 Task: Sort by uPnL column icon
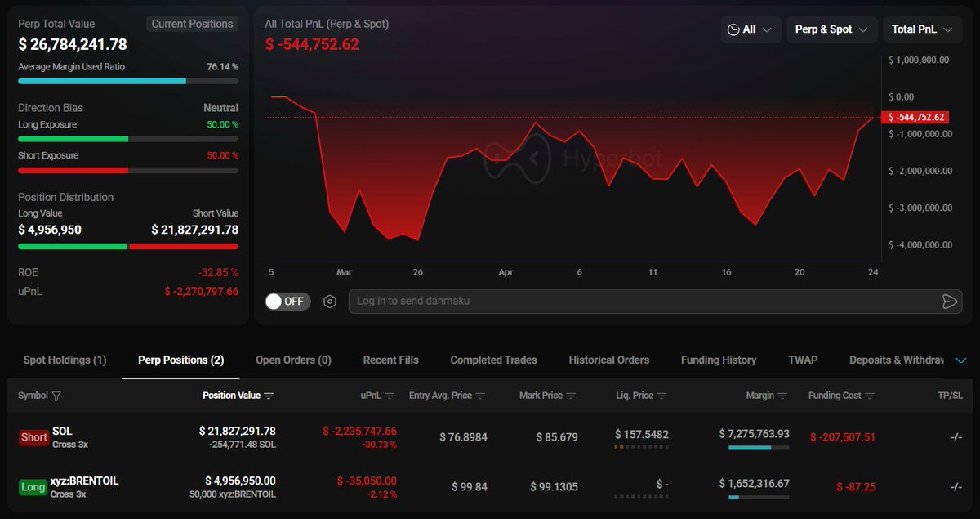pyautogui.click(x=390, y=396)
